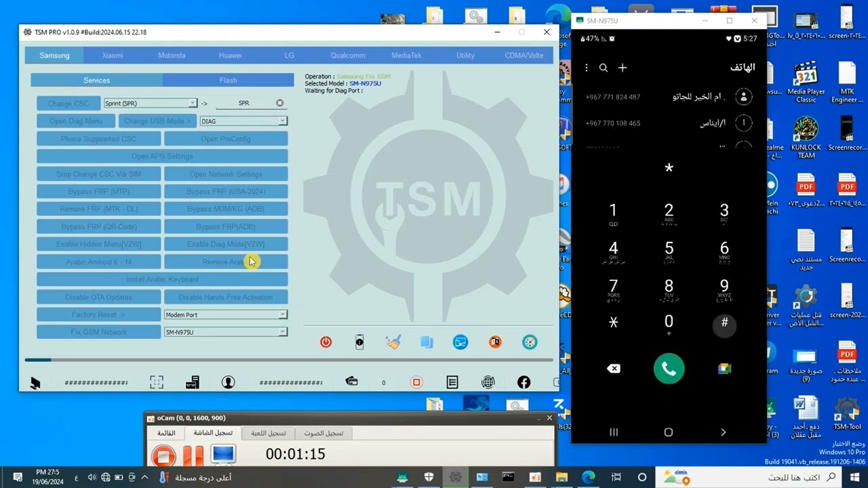Click the Change CSC button
This screenshot has width=868, height=488.
(x=68, y=104)
